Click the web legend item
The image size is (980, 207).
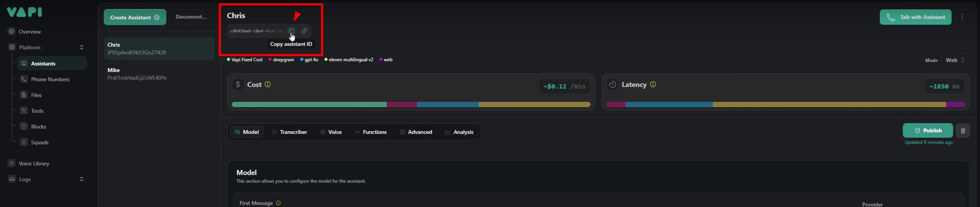[x=386, y=60]
